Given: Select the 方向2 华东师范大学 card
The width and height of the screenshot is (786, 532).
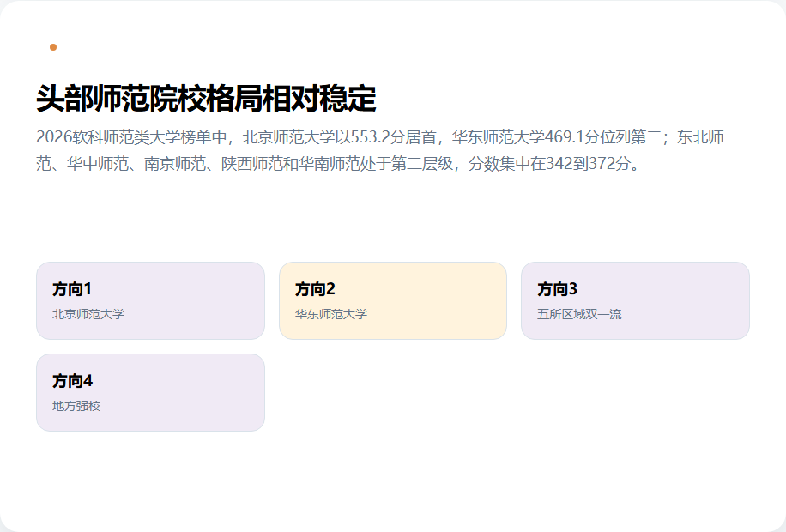Looking at the screenshot, I should (x=393, y=301).
